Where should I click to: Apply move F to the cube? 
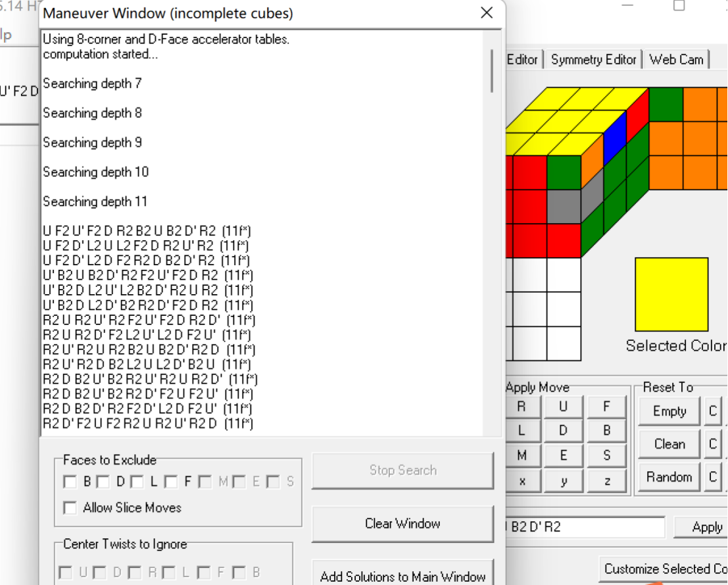coord(606,407)
